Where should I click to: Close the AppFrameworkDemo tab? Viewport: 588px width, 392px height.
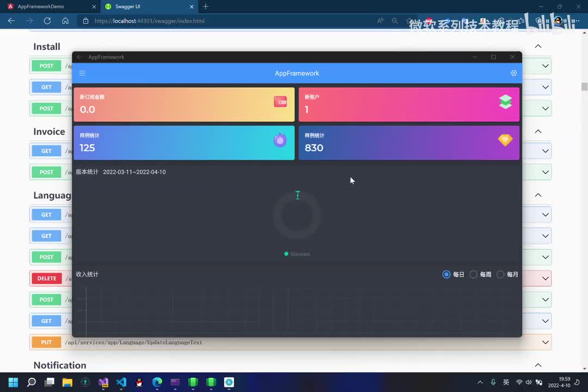coord(94,7)
